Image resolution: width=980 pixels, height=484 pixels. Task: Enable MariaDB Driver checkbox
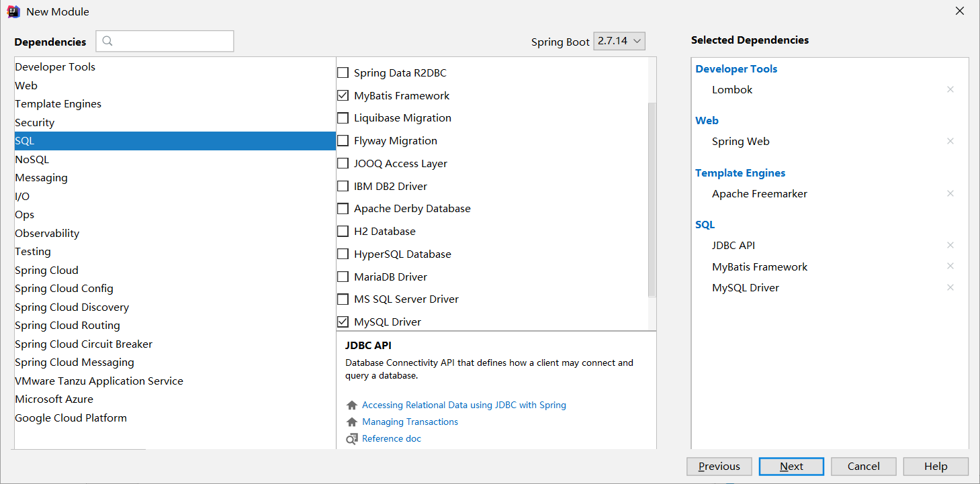pyautogui.click(x=343, y=277)
